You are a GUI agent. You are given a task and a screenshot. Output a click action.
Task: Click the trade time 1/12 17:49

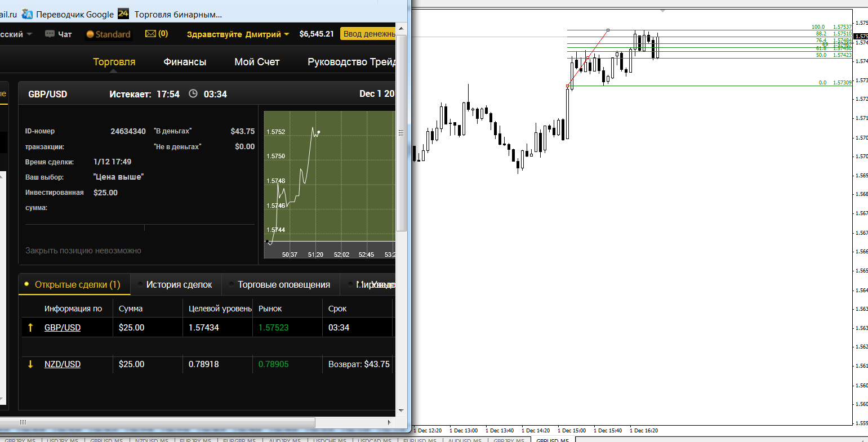tap(113, 162)
